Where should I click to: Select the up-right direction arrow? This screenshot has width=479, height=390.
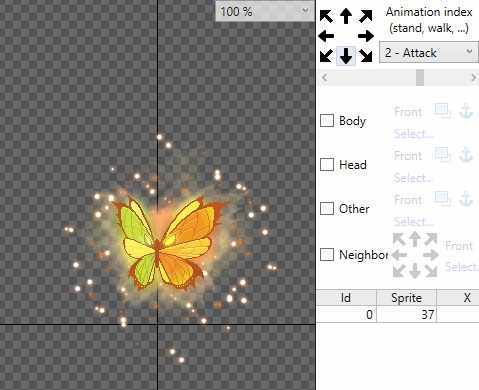366,16
